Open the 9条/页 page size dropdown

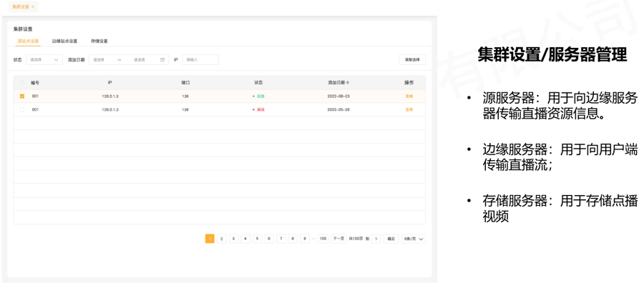pos(414,239)
